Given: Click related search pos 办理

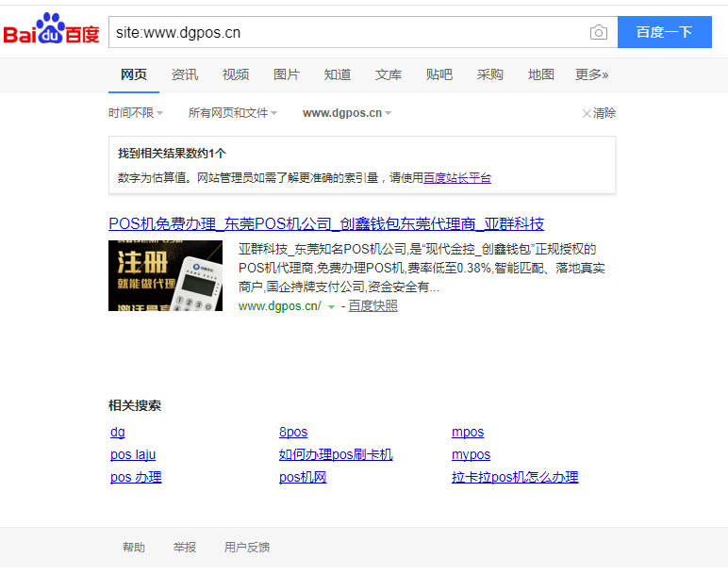Looking at the screenshot, I should [136, 478].
